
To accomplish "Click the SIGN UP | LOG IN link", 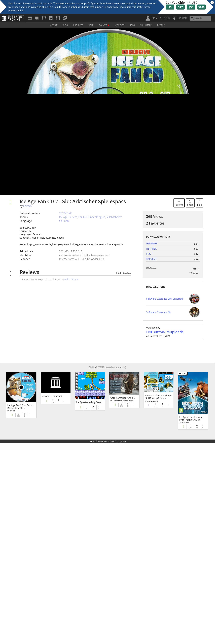I will (x=161, y=18).
